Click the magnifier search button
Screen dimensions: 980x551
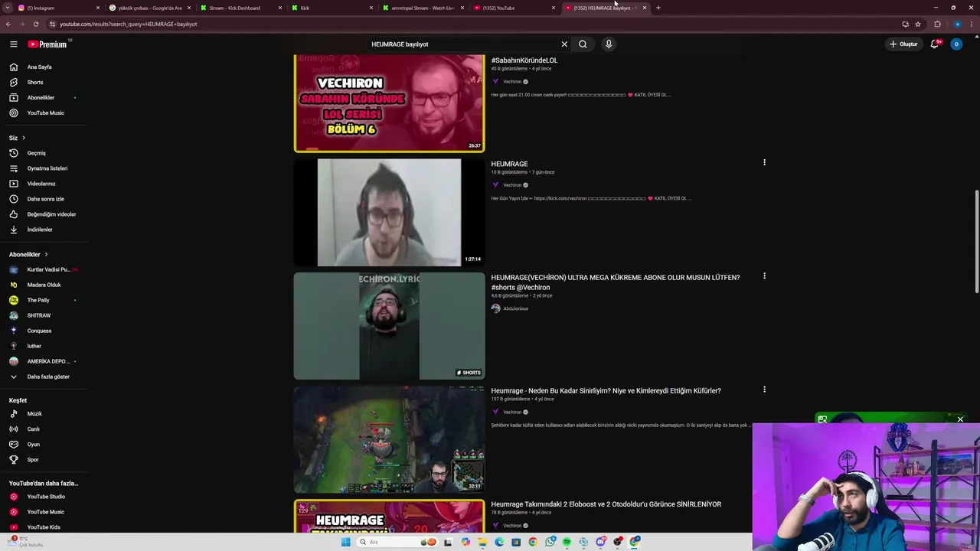tap(583, 44)
